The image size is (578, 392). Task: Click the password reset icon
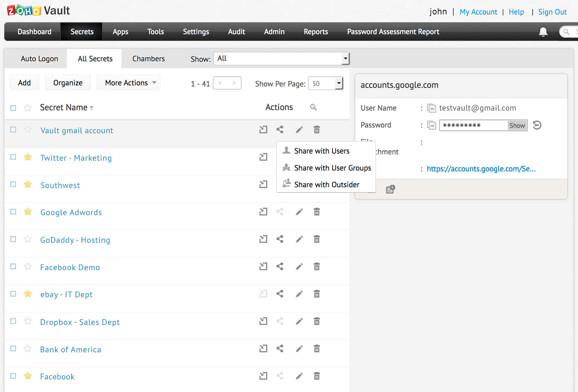click(537, 125)
